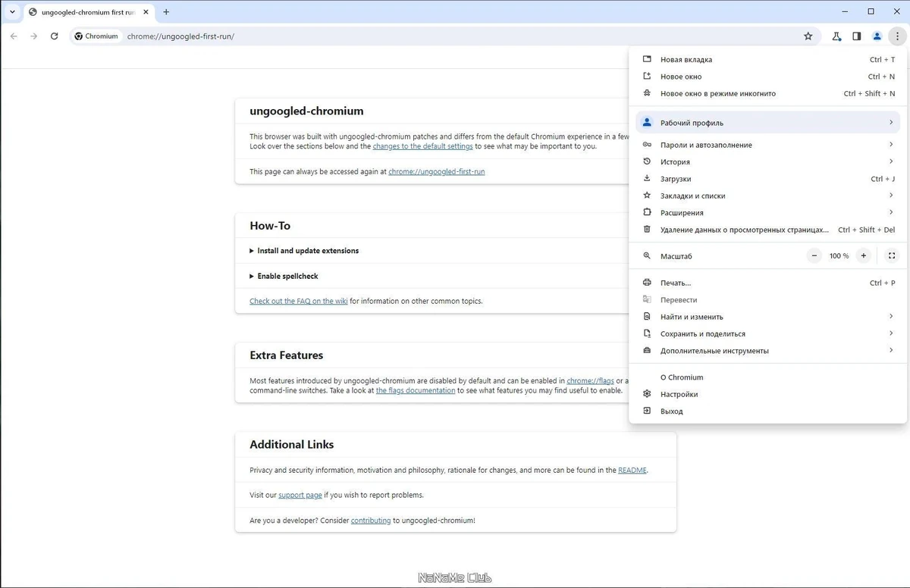Choose Выход to quit the browser
The image size is (910, 588).
767,411
